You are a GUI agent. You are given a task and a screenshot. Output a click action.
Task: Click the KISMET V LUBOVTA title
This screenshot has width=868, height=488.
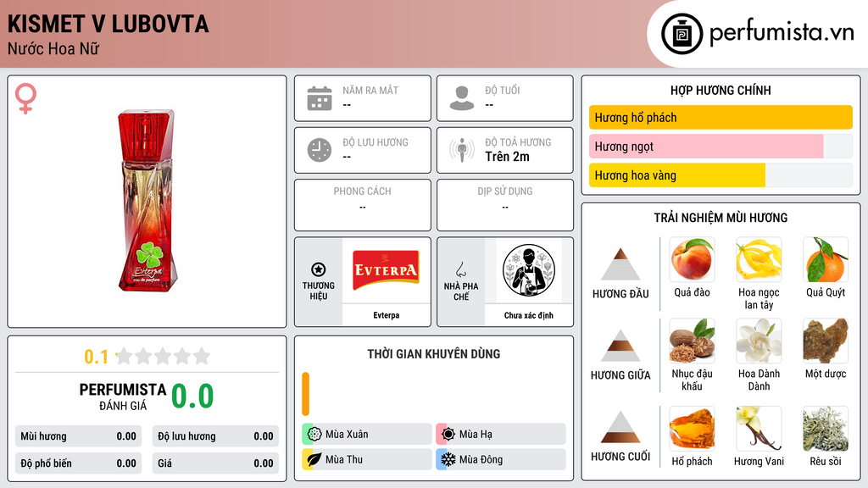(108, 24)
